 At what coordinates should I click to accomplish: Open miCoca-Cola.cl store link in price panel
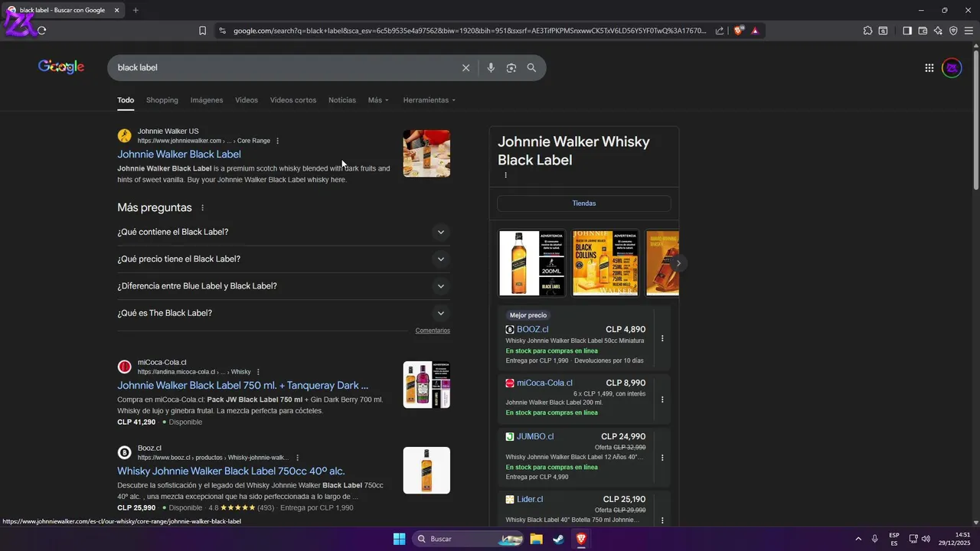point(544,383)
